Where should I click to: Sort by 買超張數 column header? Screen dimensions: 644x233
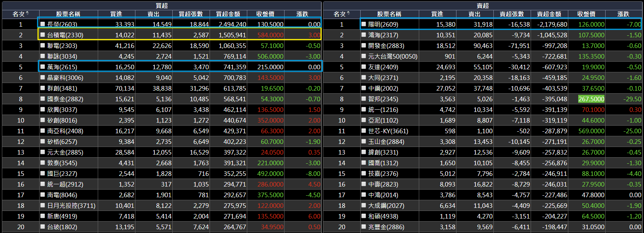191,14
